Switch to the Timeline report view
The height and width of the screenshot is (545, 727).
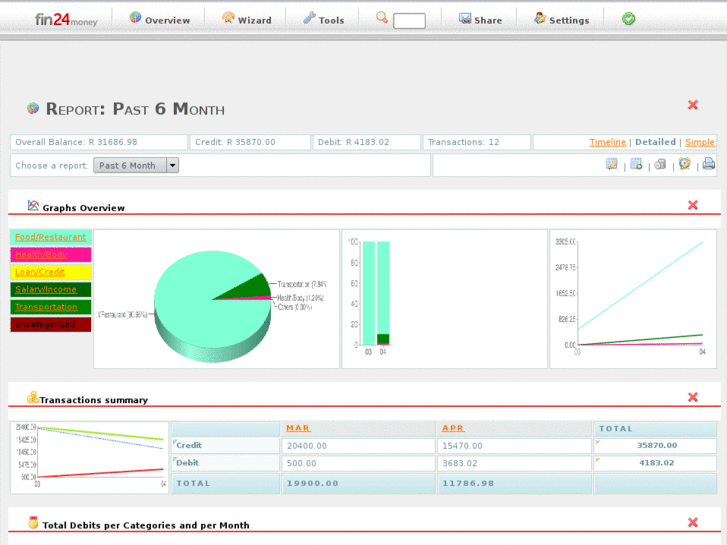607,142
